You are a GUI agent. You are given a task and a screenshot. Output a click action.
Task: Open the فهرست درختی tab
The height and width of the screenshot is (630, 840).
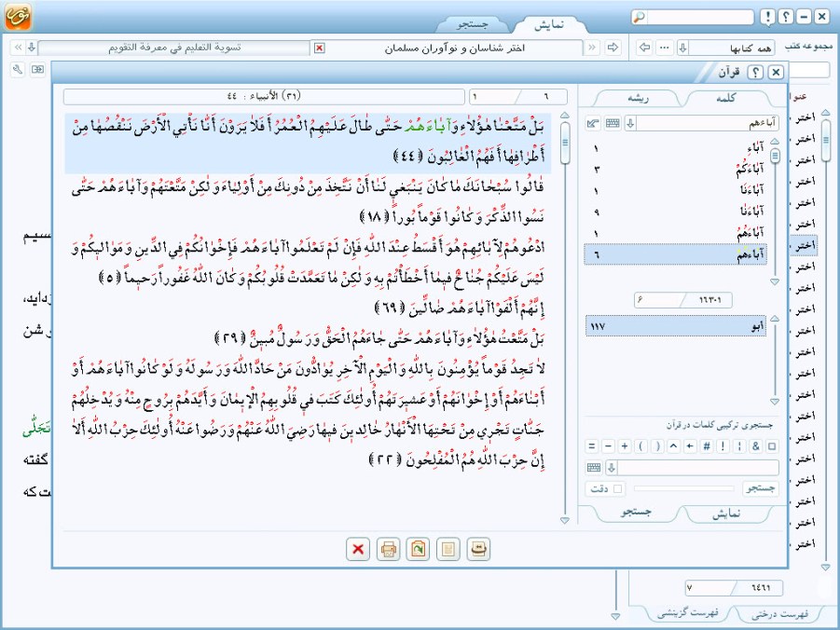pos(779,614)
